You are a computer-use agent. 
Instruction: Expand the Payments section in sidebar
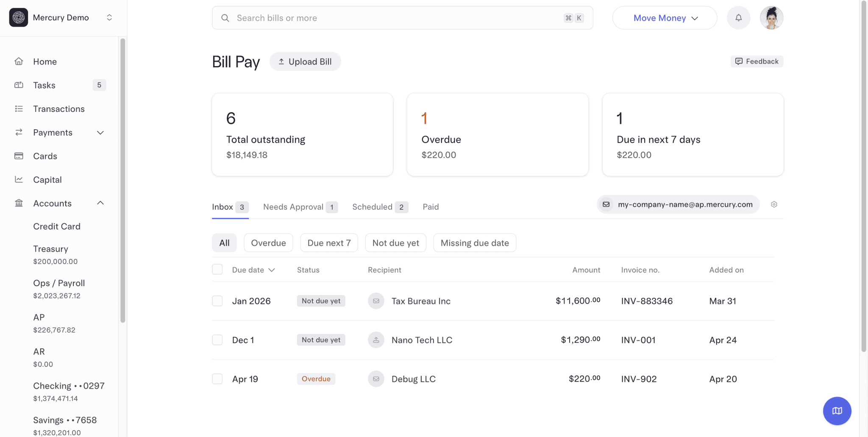100,132
